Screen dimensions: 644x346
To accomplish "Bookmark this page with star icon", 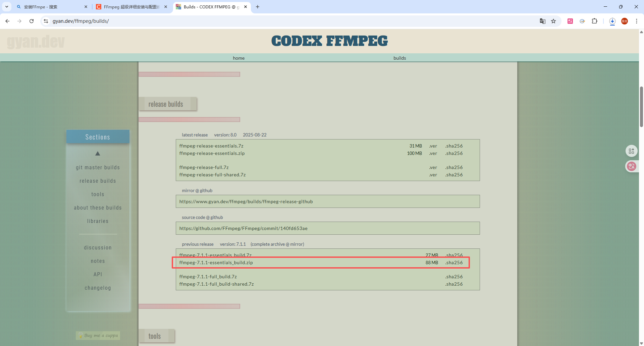I will [x=553, y=21].
